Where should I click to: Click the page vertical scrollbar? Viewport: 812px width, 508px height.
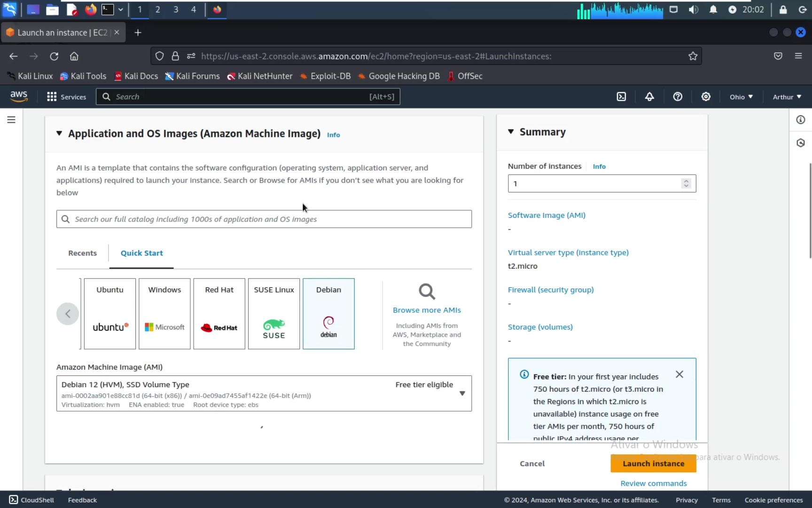(x=810, y=211)
